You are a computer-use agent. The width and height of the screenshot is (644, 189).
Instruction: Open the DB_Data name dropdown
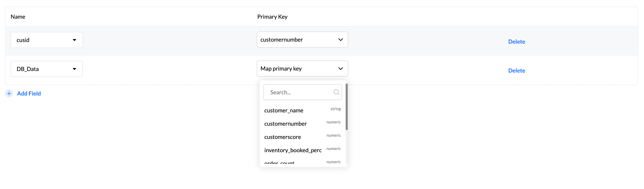47,69
